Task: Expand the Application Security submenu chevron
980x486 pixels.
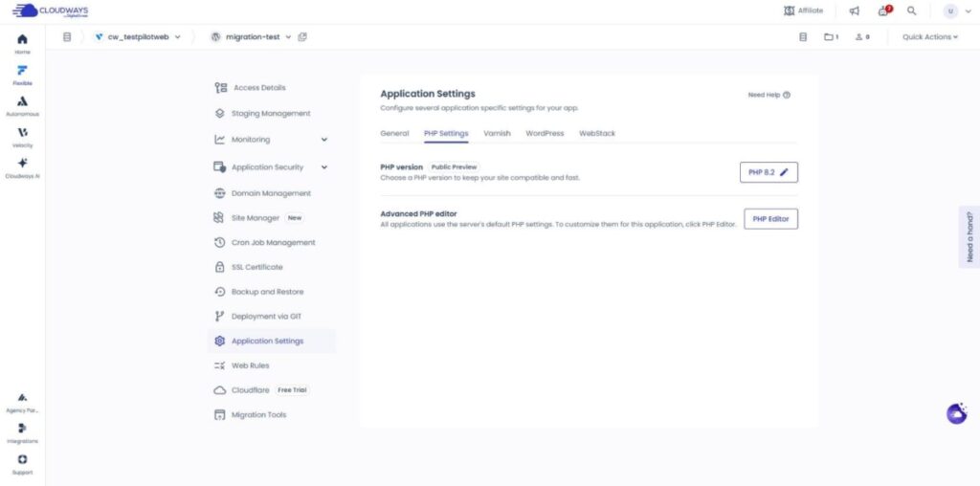Action: click(x=323, y=167)
